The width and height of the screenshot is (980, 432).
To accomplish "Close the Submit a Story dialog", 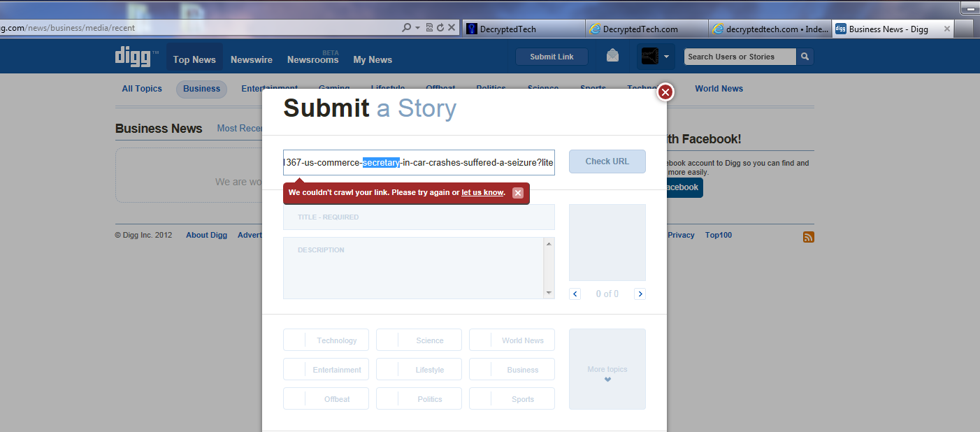I will tap(665, 92).
